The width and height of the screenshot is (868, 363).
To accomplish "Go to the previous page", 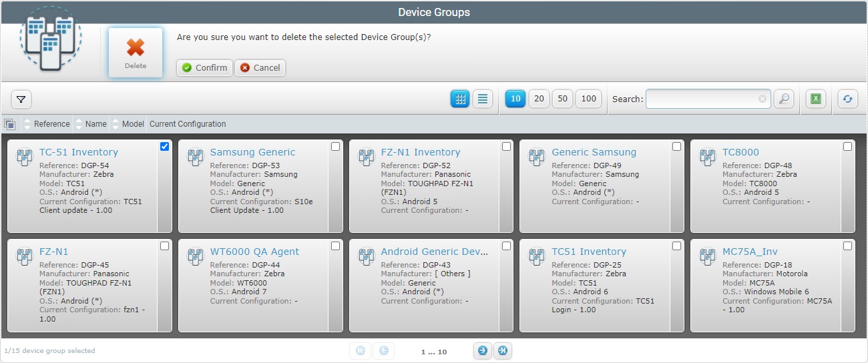I will click(x=384, y=351).
